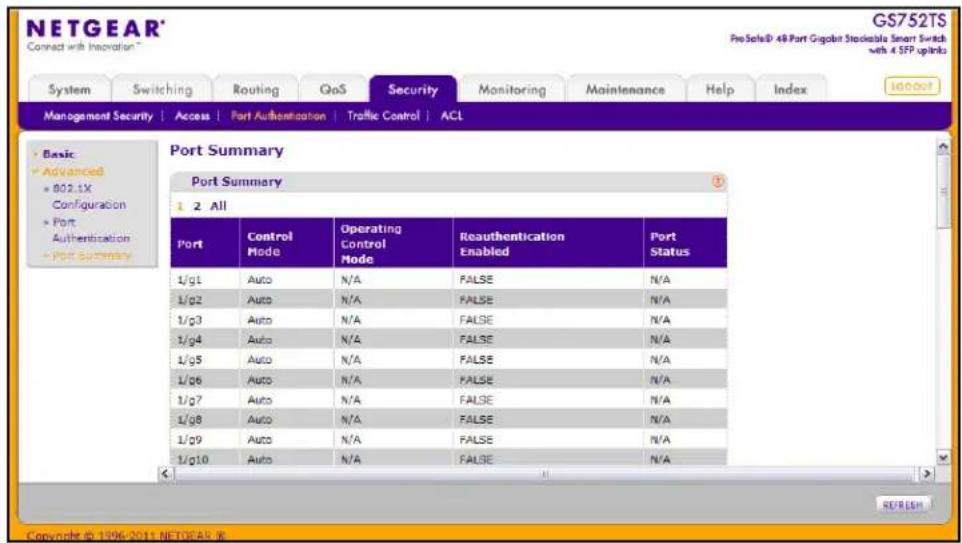
Task: Click FALSE reauthentication value for 1/g3
Action: (476, 320)
